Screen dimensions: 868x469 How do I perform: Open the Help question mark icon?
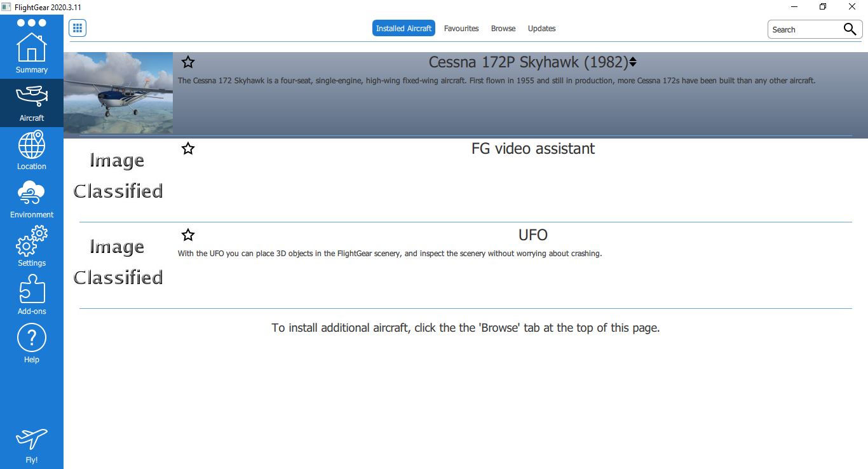(x=32, y=344)
